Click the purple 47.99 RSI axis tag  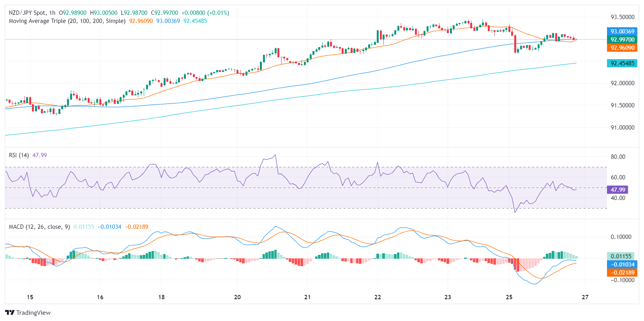tap(618, 189)
